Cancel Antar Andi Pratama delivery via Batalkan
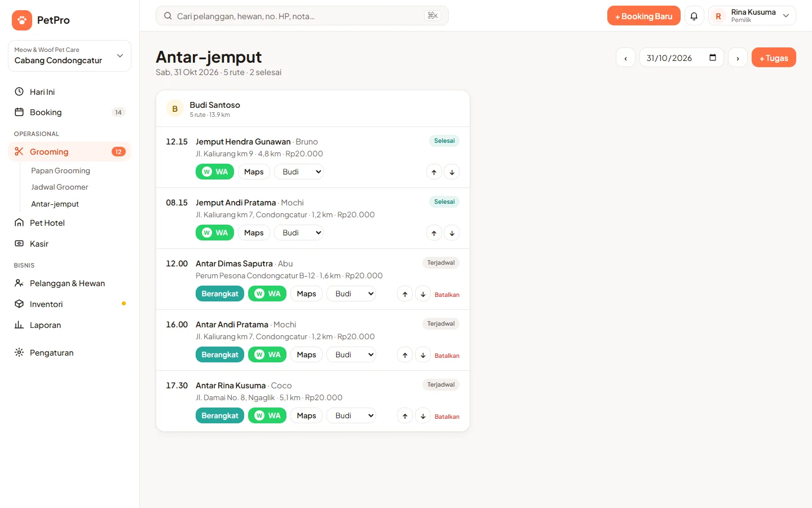Image resolution: width=812 pixels, height=508 pixels. 447,356
